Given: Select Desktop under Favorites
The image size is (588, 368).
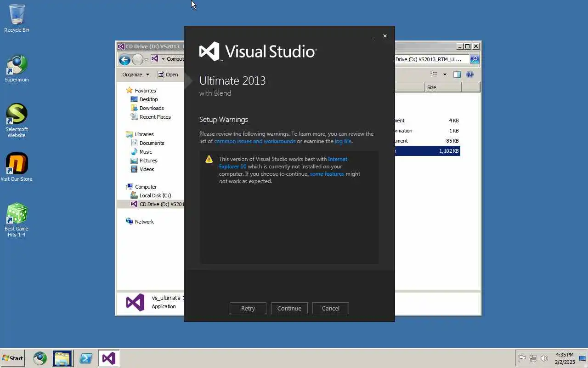Looking at the screenshot, I should [x=148, y=99].
